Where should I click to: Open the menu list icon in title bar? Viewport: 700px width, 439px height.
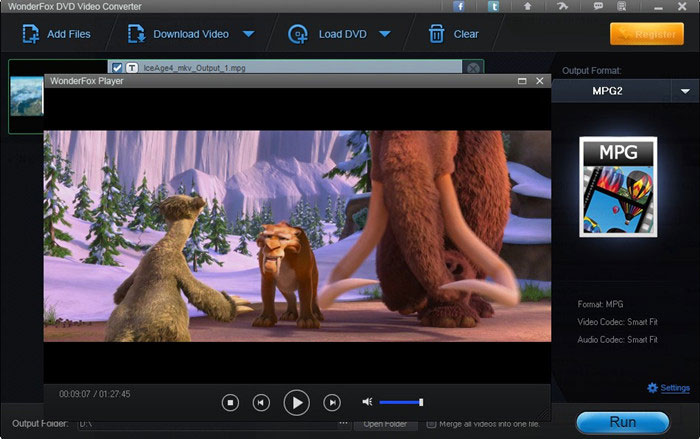coord(621,6)
